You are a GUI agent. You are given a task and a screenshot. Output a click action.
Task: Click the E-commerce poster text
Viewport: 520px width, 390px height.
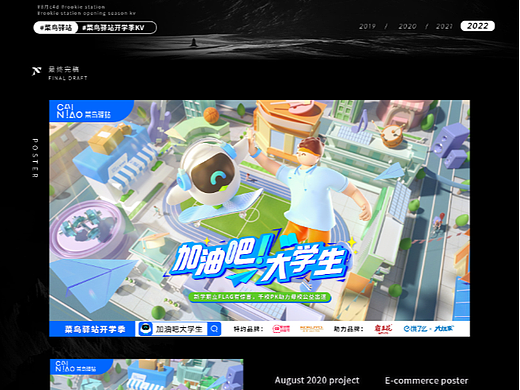[427, 381]
